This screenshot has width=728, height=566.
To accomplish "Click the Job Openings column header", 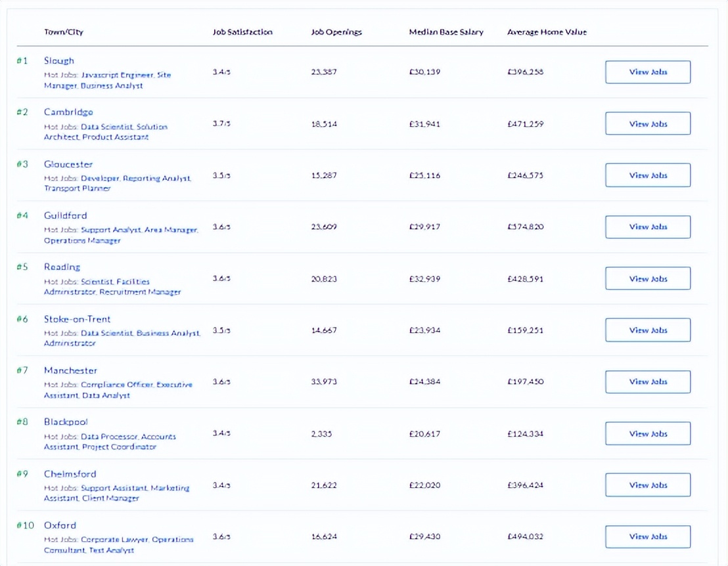I will coord(336,32).
